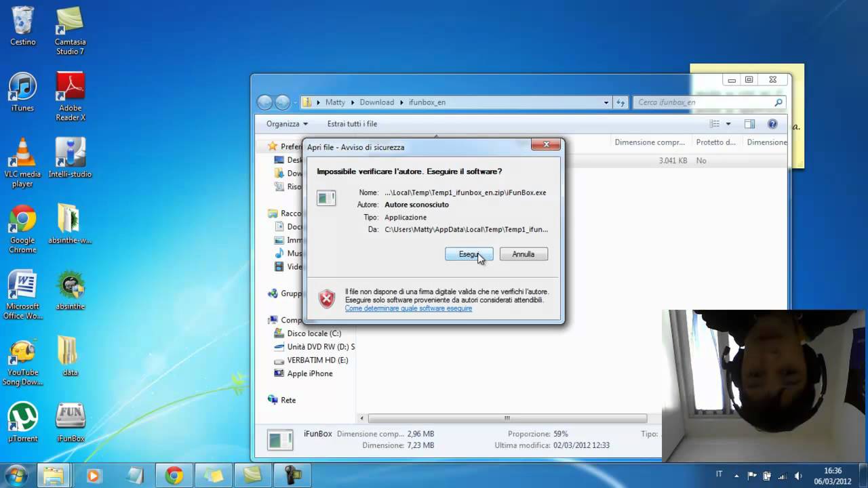Click the horizontal scrollbar in Explorer
This screenshot has height=488, width=868.
507,418
